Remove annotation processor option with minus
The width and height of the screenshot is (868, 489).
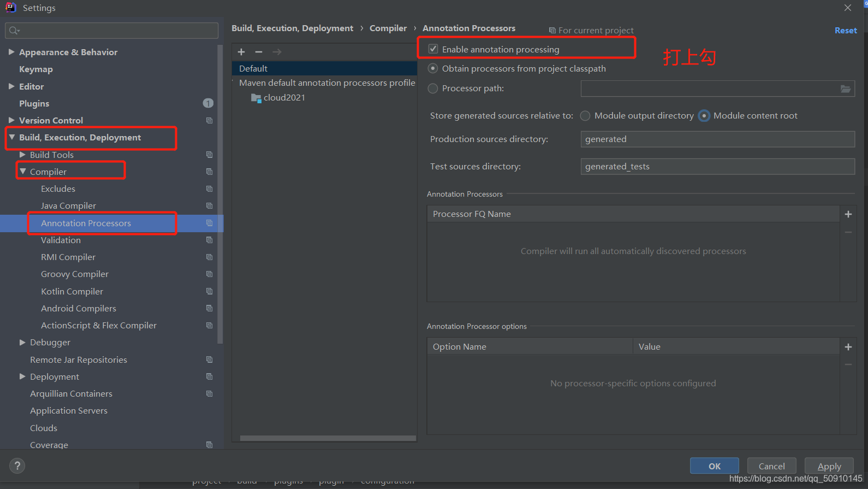848,364
